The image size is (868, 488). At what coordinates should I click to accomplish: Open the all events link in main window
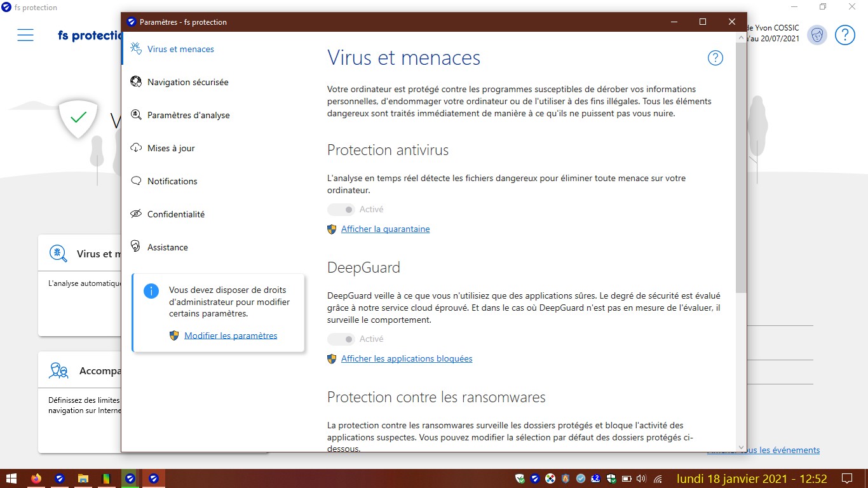(763, 450)
